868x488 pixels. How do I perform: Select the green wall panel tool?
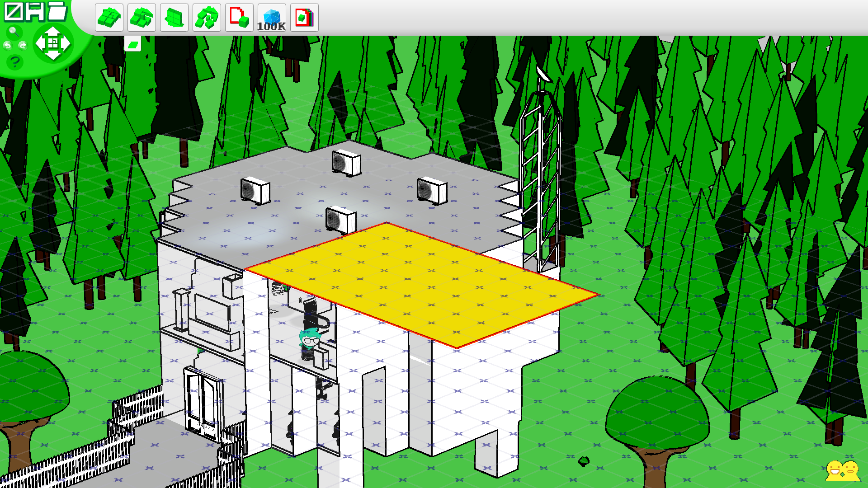(174, 18)
